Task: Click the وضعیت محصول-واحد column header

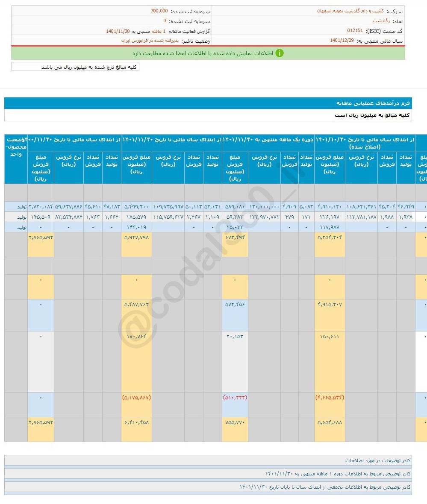Action: [x=16, y=147]
